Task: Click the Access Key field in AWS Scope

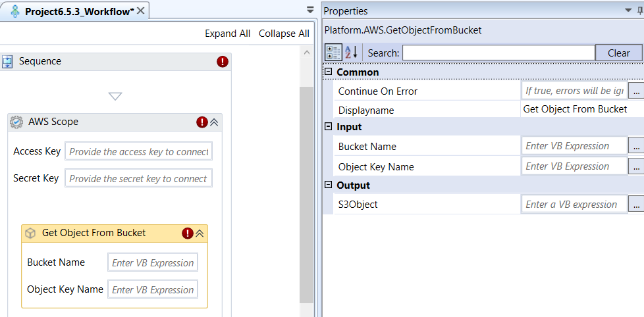Action: click(x=139, y=151)
